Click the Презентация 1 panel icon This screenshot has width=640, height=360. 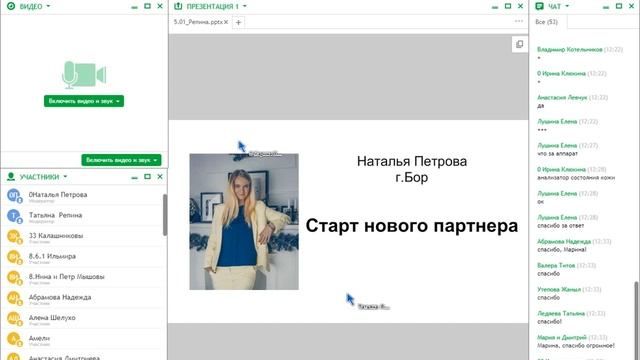tap(178, 6)
